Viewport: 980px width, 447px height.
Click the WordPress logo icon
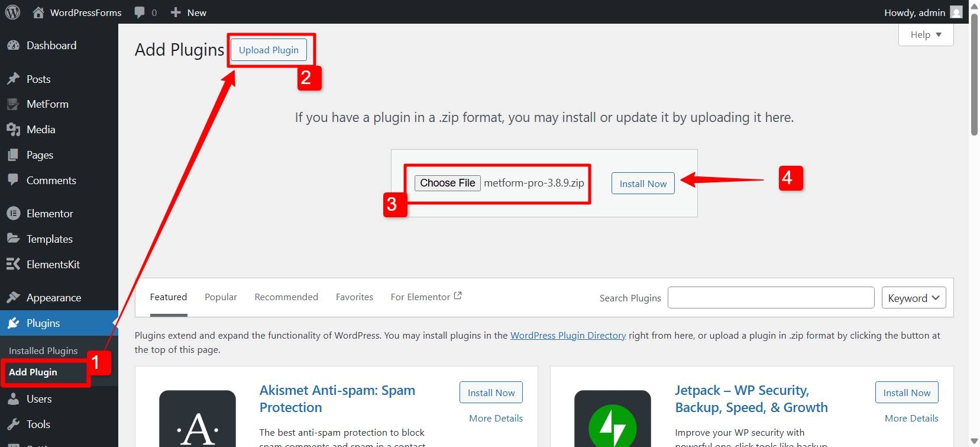tap(12, 12)
